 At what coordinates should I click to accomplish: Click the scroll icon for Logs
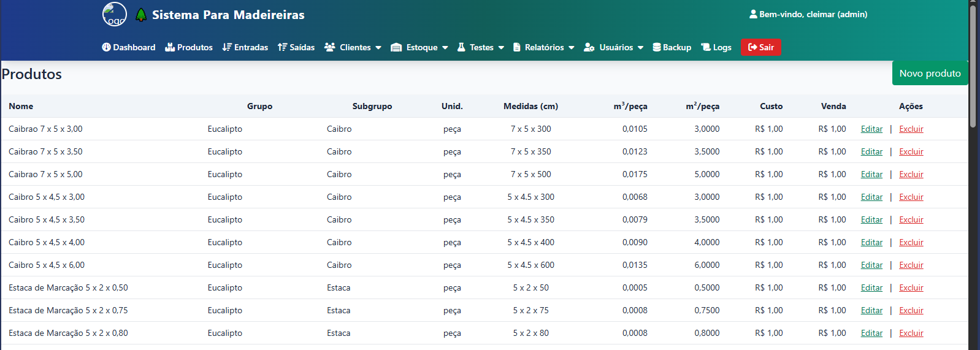706,47
